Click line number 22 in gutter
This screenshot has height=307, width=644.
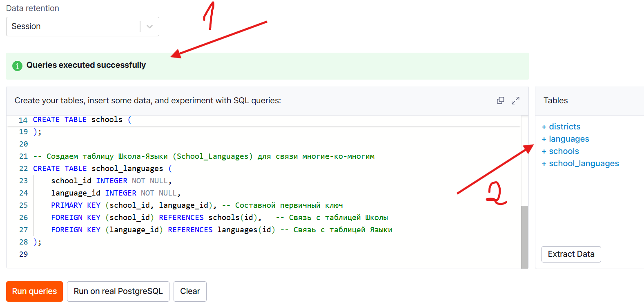pyautogui.click(x=23, y=169)
